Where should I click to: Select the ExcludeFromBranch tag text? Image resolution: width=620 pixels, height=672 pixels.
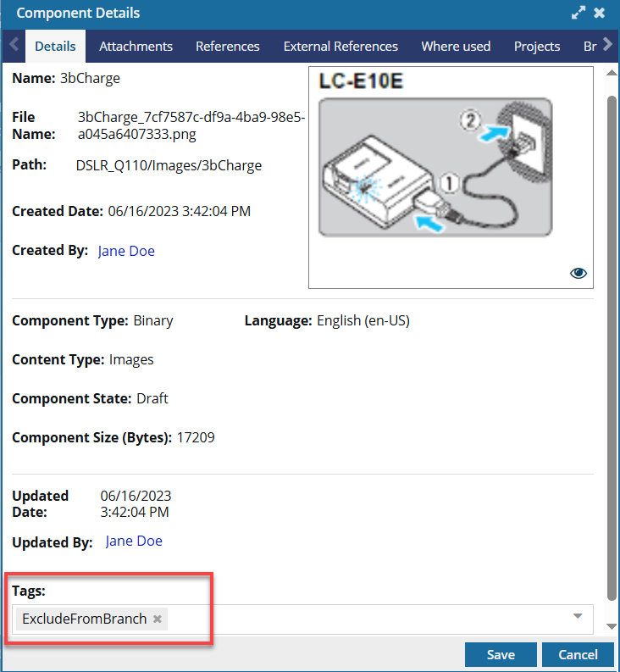[85, 619]
